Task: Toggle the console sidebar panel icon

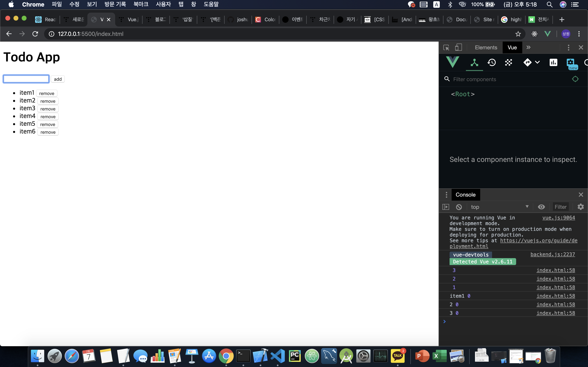Action: coord(446,207)
